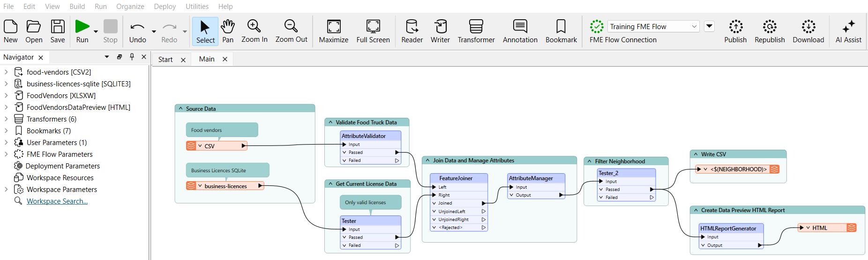The height and width of the screenshot is (260, 868).
Task: Publish workspace to FME Flow
Action: click(735, 31)
